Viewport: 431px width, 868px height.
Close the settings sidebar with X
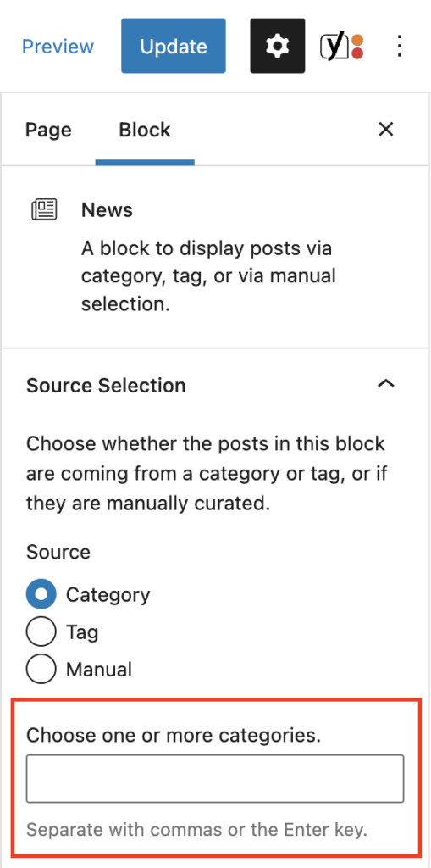click(385, 130)
